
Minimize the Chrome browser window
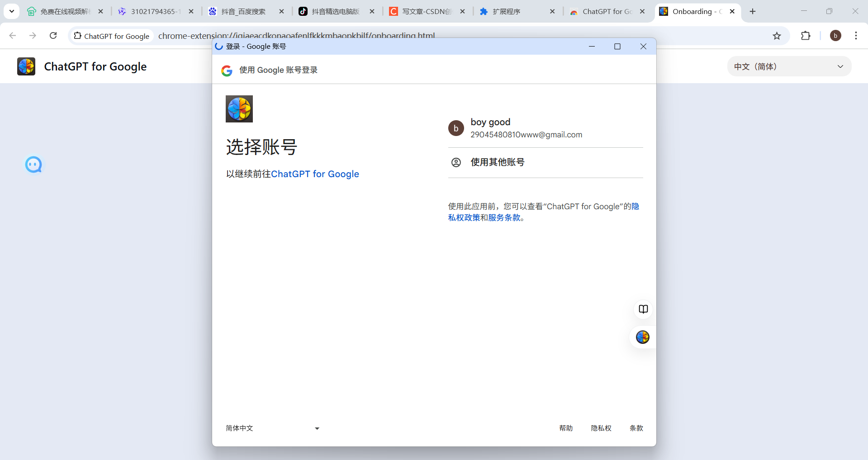804,11
